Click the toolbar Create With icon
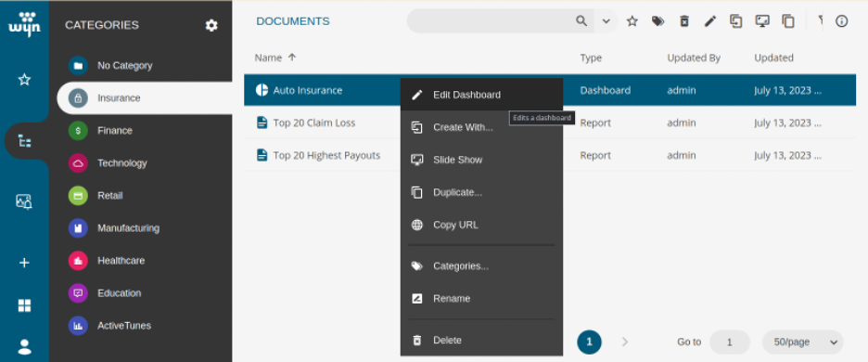Screen dimensions: 868x362 (735, 21)
